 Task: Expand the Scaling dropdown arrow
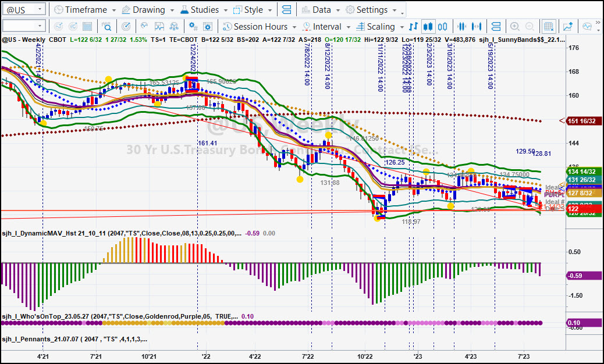tap(402, 27)
